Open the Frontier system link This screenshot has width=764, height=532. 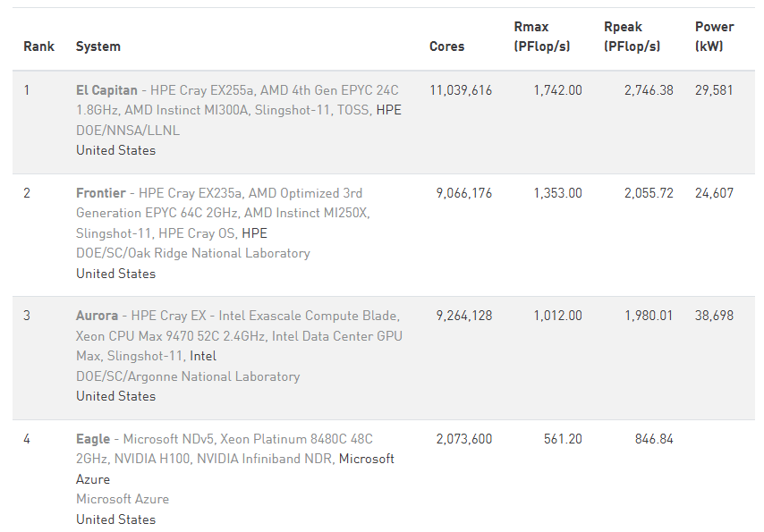coord(102,193)
